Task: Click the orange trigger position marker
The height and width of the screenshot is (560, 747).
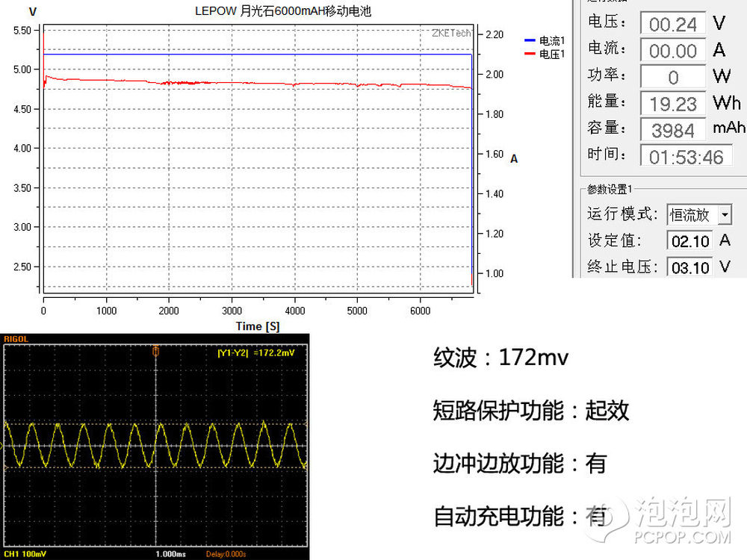Action: coord(156,351)
